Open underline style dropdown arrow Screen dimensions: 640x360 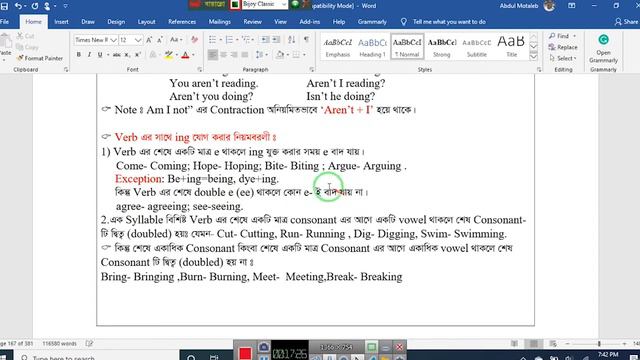tap(108, 55)
